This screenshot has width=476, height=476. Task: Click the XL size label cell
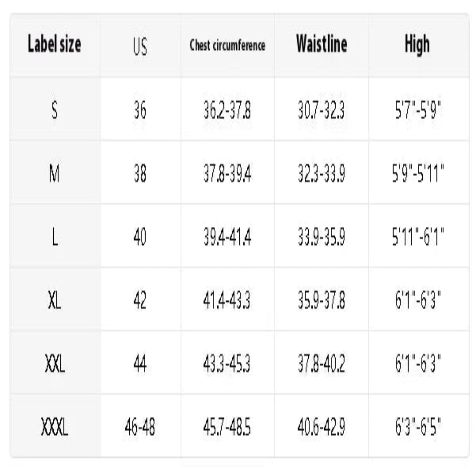54,300
